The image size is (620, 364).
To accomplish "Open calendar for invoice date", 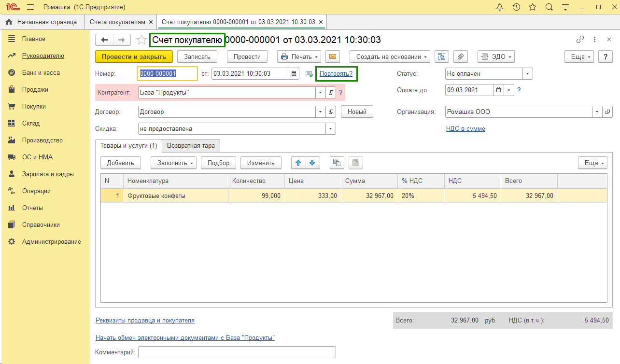I will pyautogui.click(x=294, y=74).
